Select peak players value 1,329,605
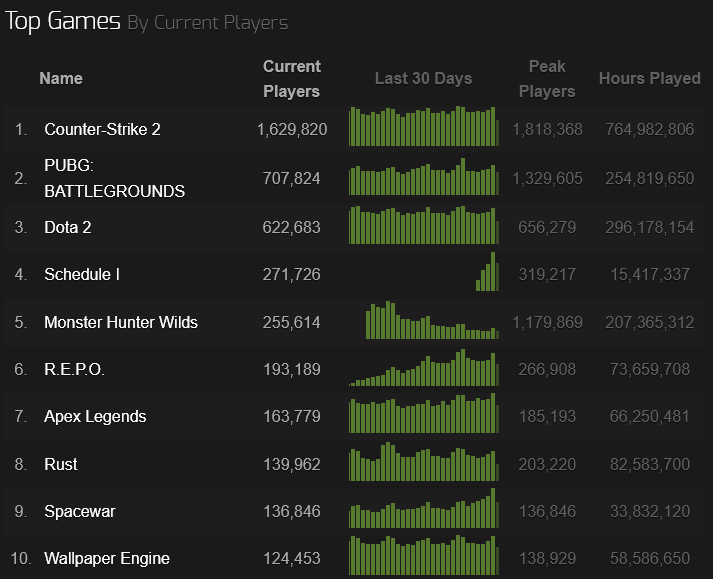 pos(547,178)
